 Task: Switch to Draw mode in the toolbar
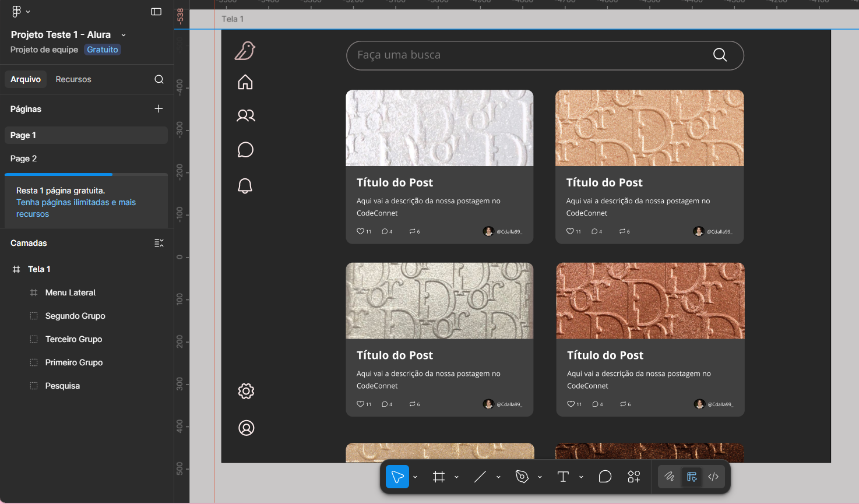pos(670,477)
